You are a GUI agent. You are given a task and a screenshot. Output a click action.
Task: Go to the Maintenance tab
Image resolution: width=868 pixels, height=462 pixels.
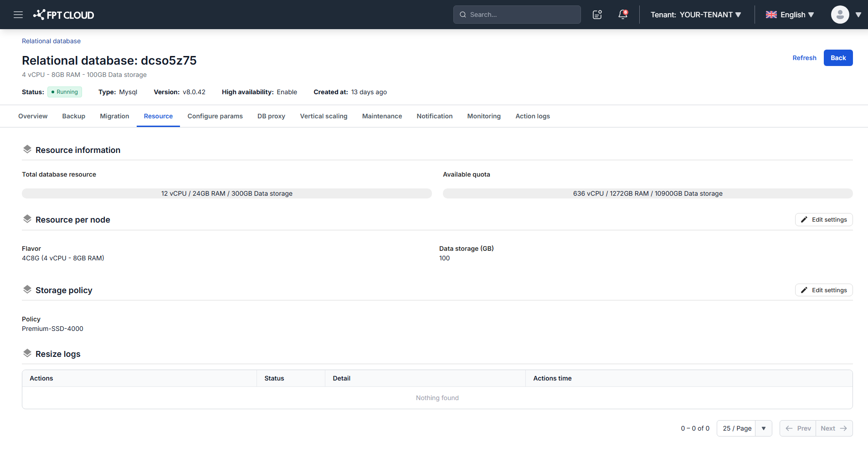pyautogui.click(x=382, y=116)
